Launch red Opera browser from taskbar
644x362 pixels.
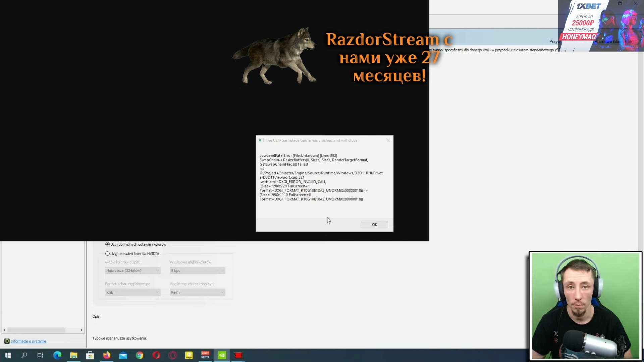(156, 355)
